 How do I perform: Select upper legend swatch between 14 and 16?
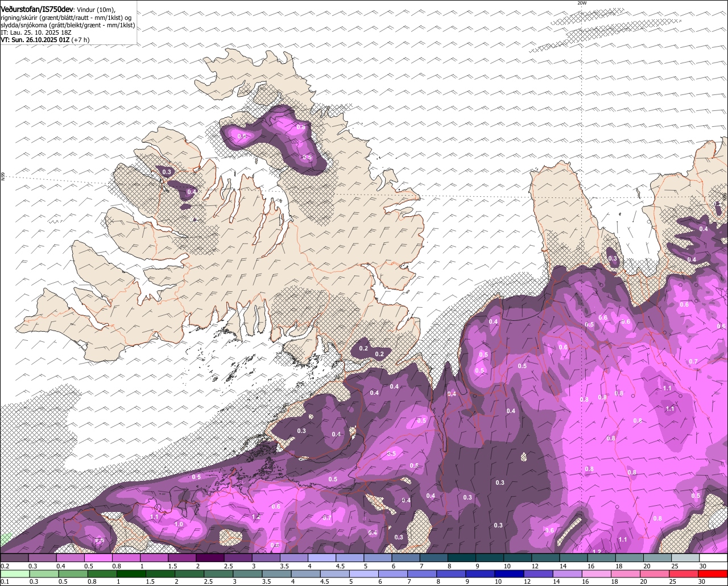[x=574, y=558]
